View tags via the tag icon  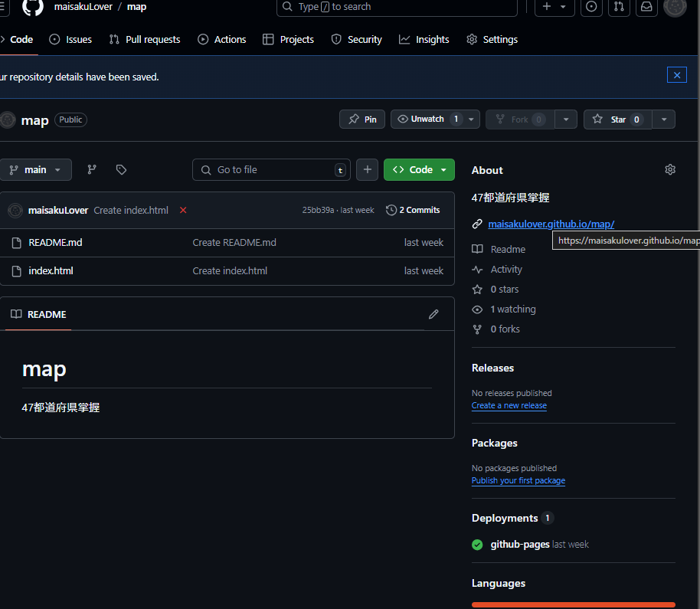121,169
